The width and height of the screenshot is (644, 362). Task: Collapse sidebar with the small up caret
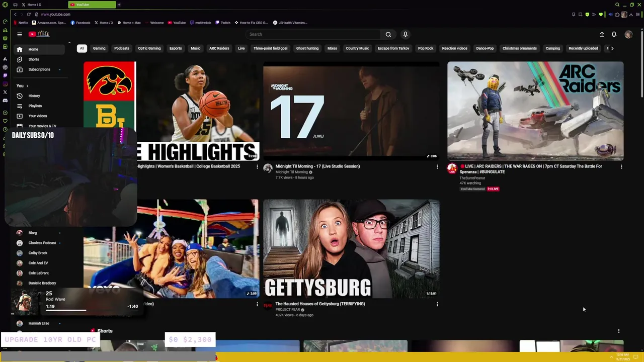(x=69, y=43)
